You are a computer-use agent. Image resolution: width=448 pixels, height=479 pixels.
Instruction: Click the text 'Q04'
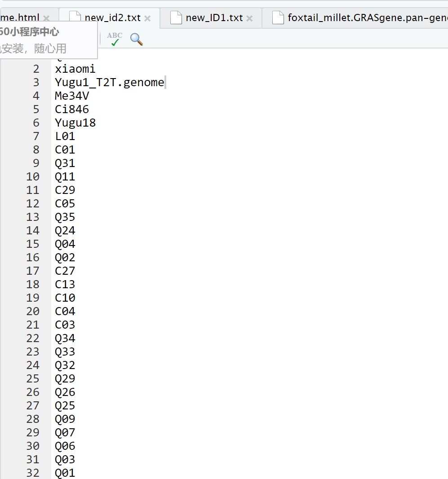pyautogui.click(x=65, y=244)
